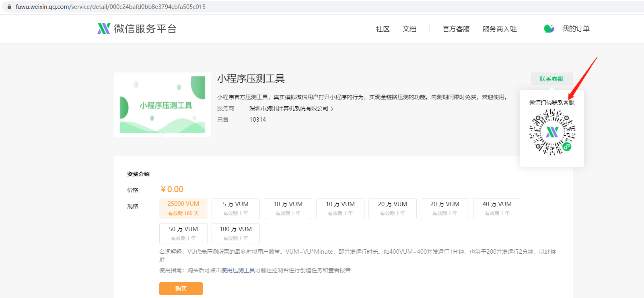Viewport: 644px width, 298px height.
Task: Click the ¥0.00 price value
Action: [x=172, y=189]
